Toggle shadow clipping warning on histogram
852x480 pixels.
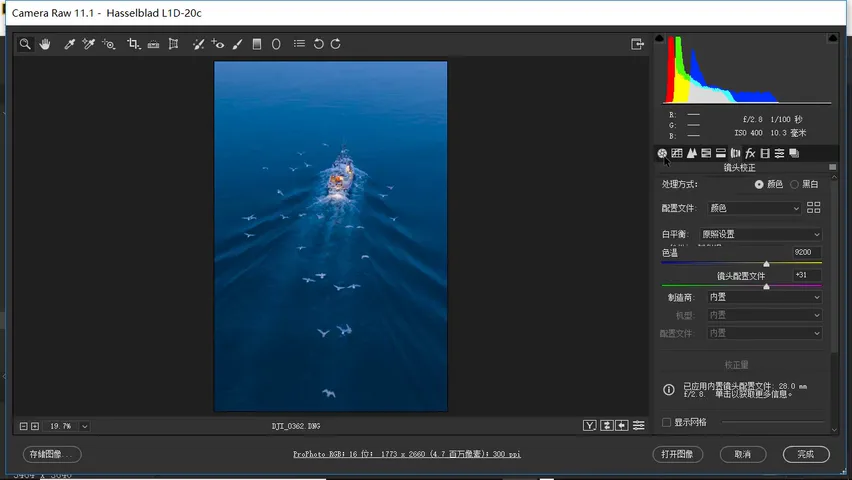click(659, 38)
